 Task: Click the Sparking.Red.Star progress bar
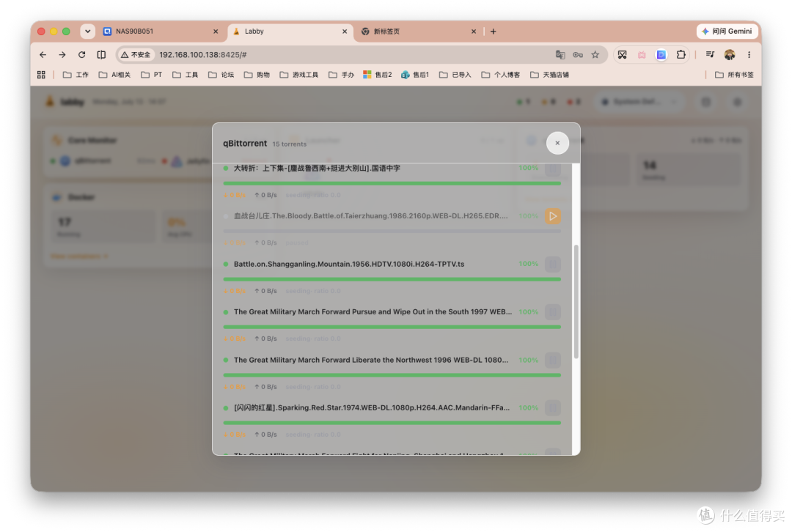pos(392,423)
